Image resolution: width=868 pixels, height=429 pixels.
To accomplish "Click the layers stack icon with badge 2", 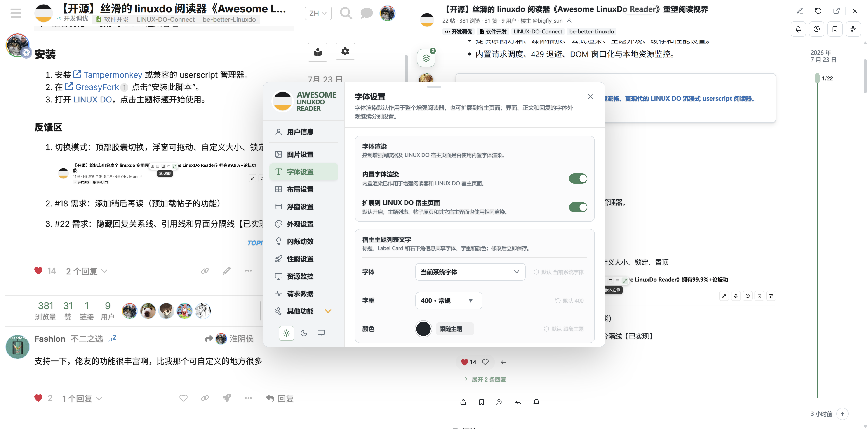I will tap(426, 58).
